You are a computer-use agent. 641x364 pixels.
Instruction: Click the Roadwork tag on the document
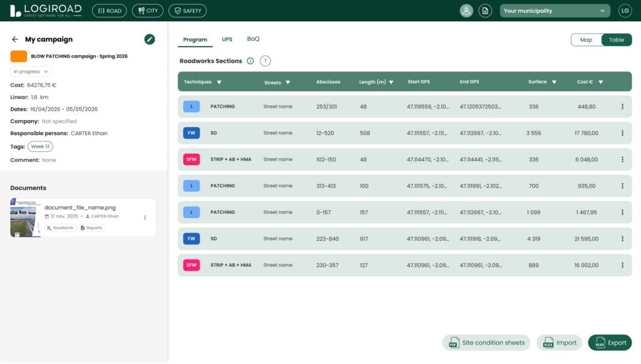[60, 228]
